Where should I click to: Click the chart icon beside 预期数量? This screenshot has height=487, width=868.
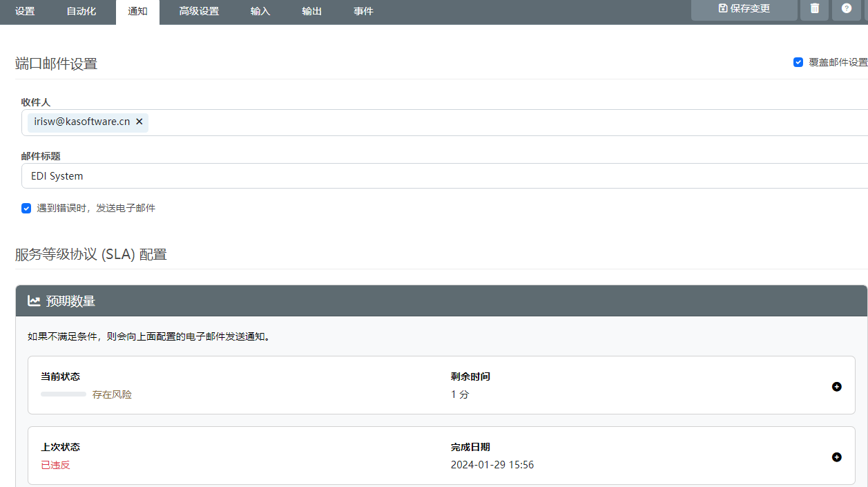[34, 300]
